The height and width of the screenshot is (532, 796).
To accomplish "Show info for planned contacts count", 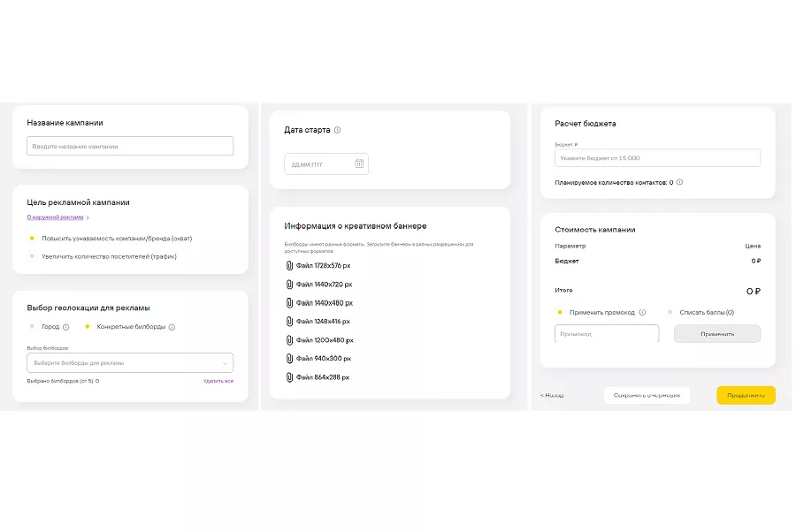I will coord(679,183).
